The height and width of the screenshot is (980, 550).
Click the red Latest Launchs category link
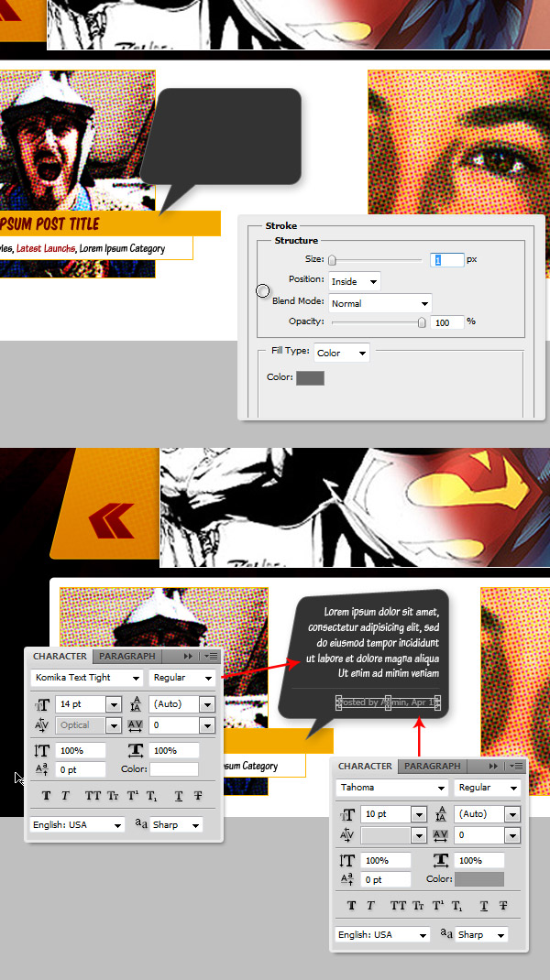pos(46,248)
